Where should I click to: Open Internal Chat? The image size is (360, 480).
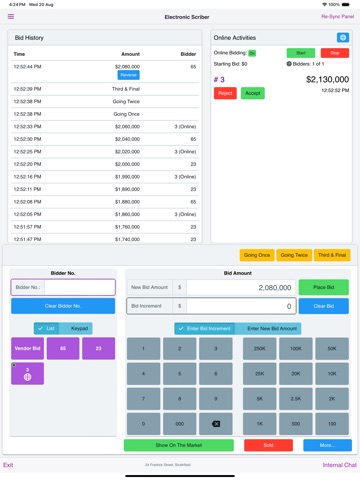pyautogui.click(x=339, y=465)
